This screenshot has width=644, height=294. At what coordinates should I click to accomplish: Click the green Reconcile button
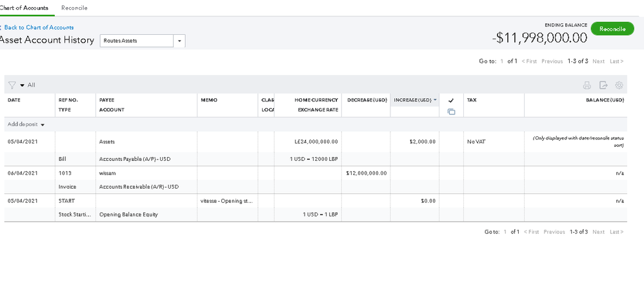click(612, 29)
